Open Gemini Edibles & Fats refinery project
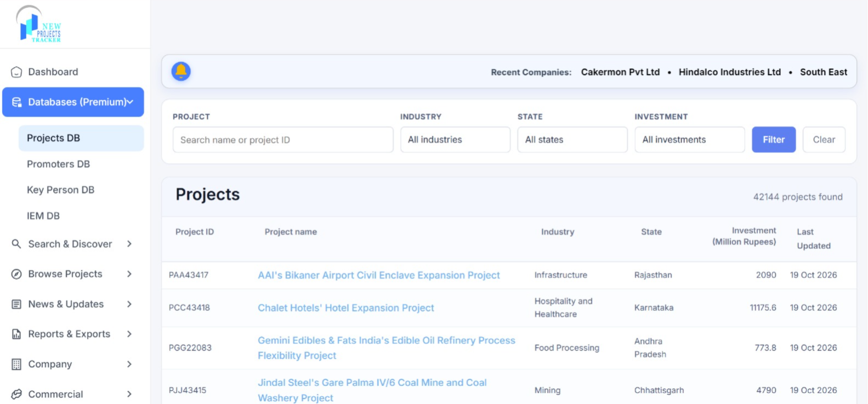The width and height of the screenshot is (868, 404). (x=387, y=348)
